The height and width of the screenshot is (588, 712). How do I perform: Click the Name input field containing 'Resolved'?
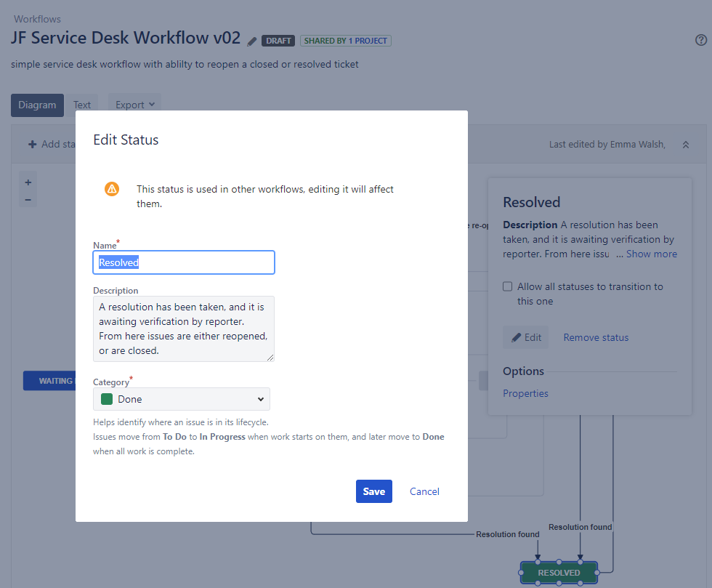[x=184, y=262]
